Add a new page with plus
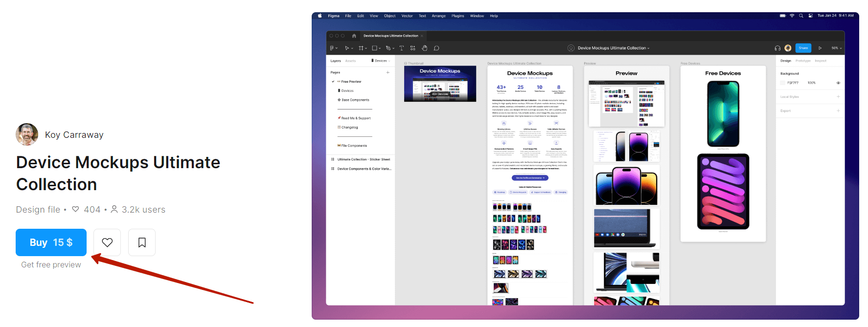This screenshot has height=327, width=868. 388,72
